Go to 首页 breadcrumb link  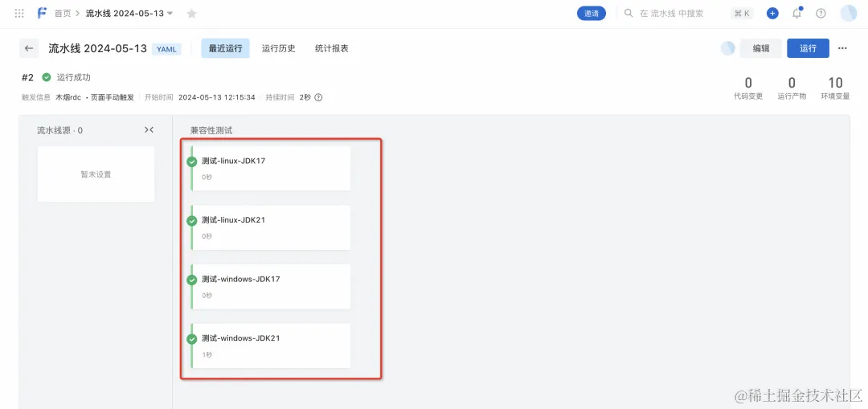click(x=63, y=14)
